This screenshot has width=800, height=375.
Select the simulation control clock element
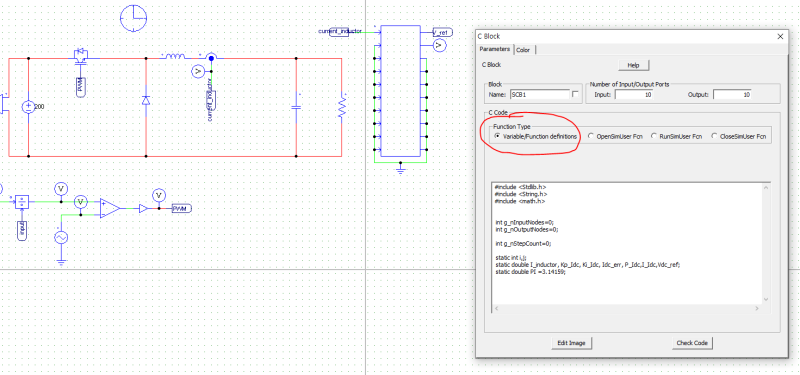(x=133, y=18)
